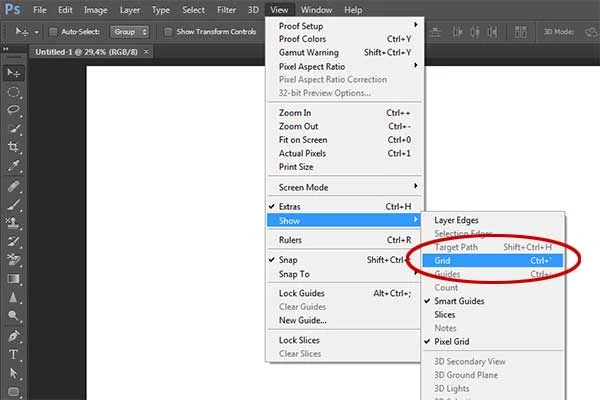
Task: Toggle Rulers in the View menu
Action: [x=344, y=240]
